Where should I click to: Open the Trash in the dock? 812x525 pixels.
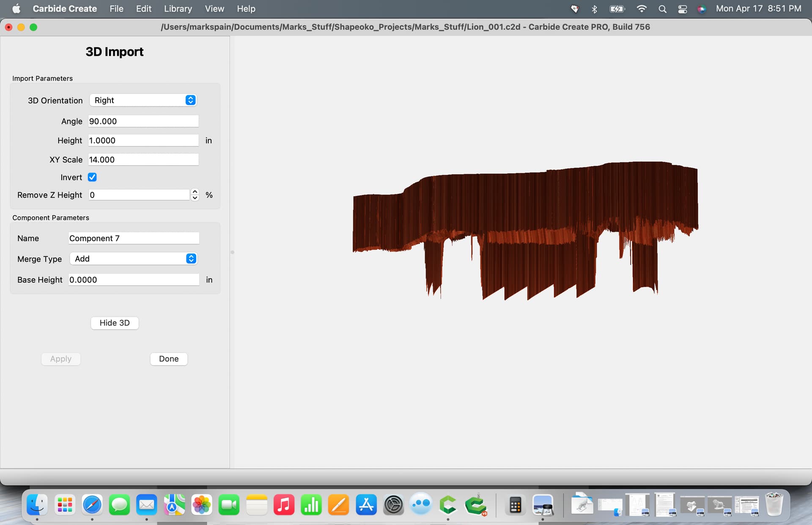click(774, 505)
